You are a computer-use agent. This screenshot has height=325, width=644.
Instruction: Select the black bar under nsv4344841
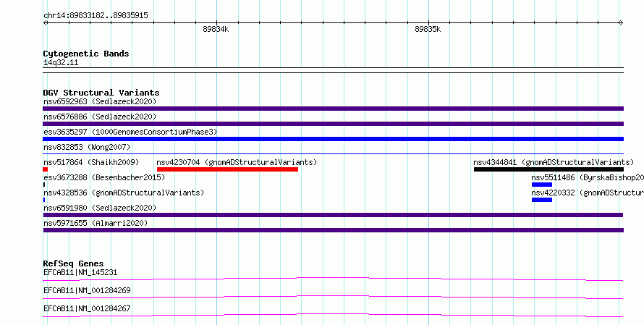pyautogui.click(x=548, y=169)
